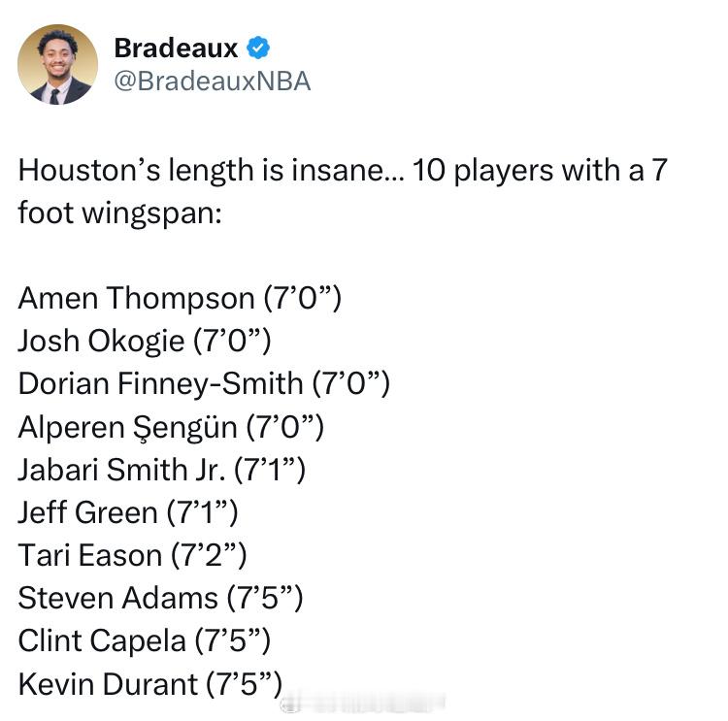Click the blue verified badge icon
This screenshot has height=721, width=728.
pos(257,48)
